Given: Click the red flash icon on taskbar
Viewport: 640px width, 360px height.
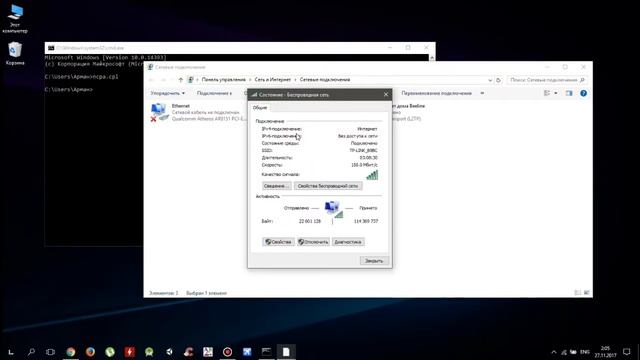Looking at the screenshot, I should (x=129, y=351).
